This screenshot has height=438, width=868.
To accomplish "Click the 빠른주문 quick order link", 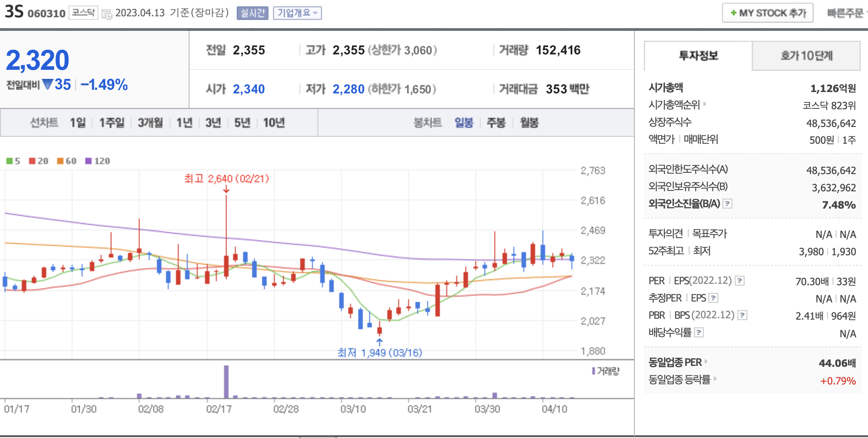I will pyautogui.click(x=845, y=13).
